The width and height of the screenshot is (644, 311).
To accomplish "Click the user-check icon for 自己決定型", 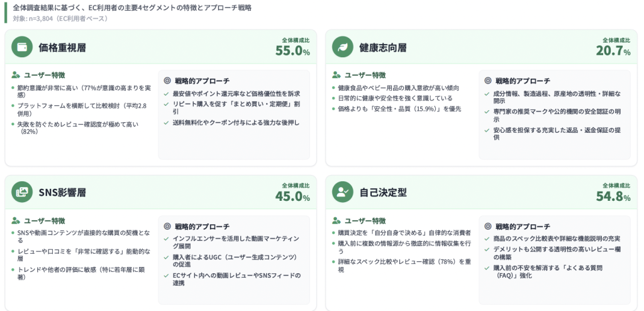I will (x=343, y=191).
